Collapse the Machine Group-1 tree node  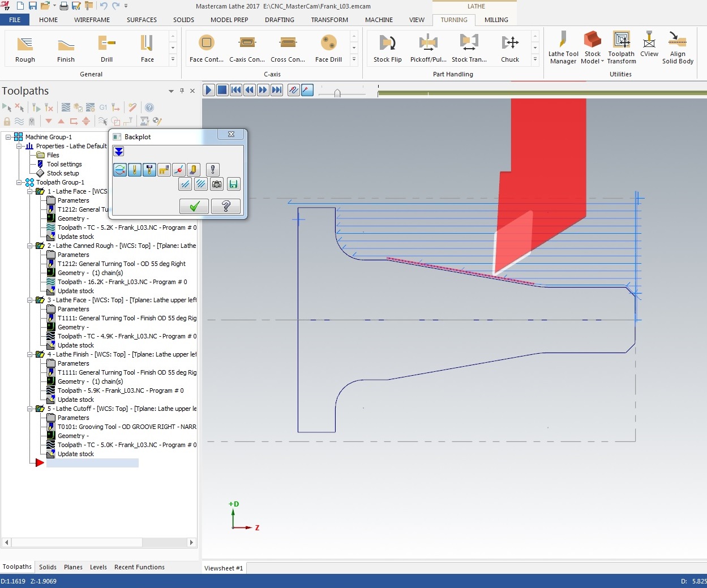point(9,137)
